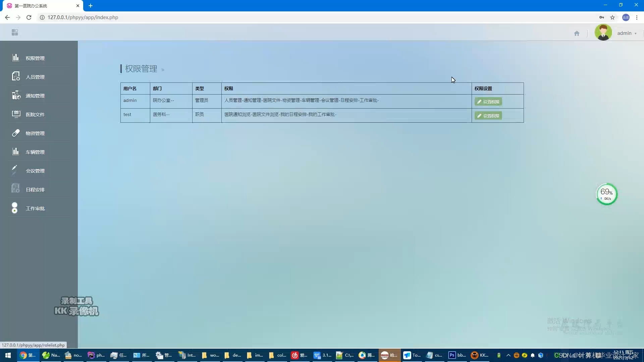
Task: Open 人员管理 sidebar icon
Action: (x=16, y=76)
